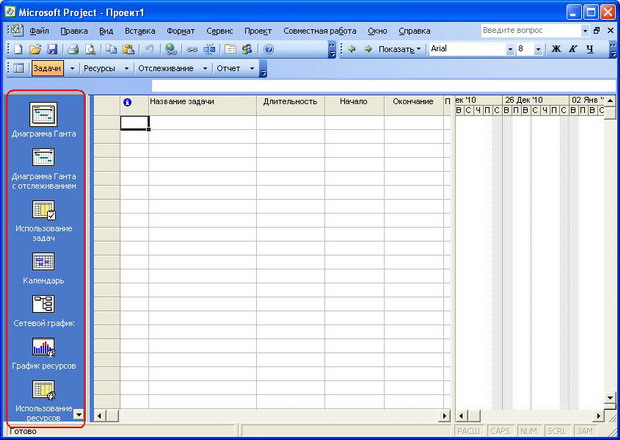The height and width of the screenshot is (440, 620).
Task: Switch to Диаграмма Ганта view
Action: tap(43, 120)
